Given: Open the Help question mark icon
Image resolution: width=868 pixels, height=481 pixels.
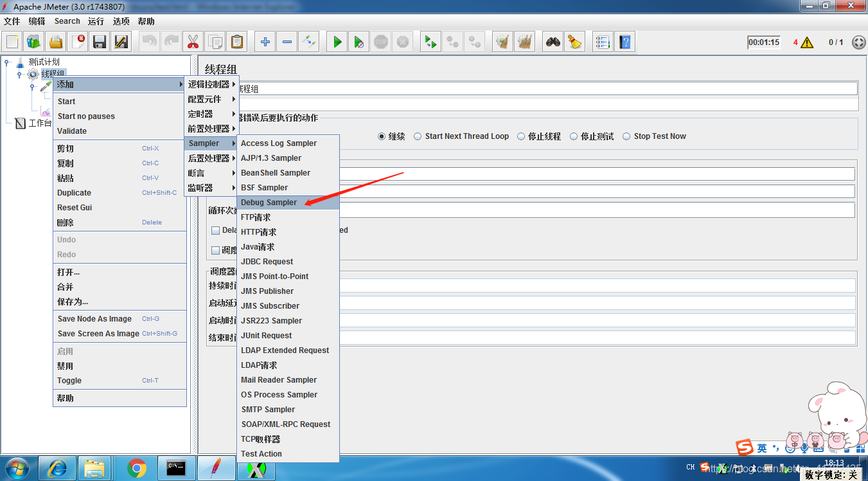Looking at the screenshot, I should click(624, 42).
